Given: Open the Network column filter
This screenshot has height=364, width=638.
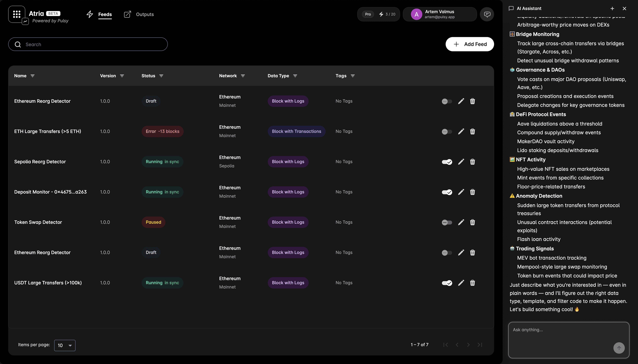Looking at the screenshot, I should tap(243, 76).
